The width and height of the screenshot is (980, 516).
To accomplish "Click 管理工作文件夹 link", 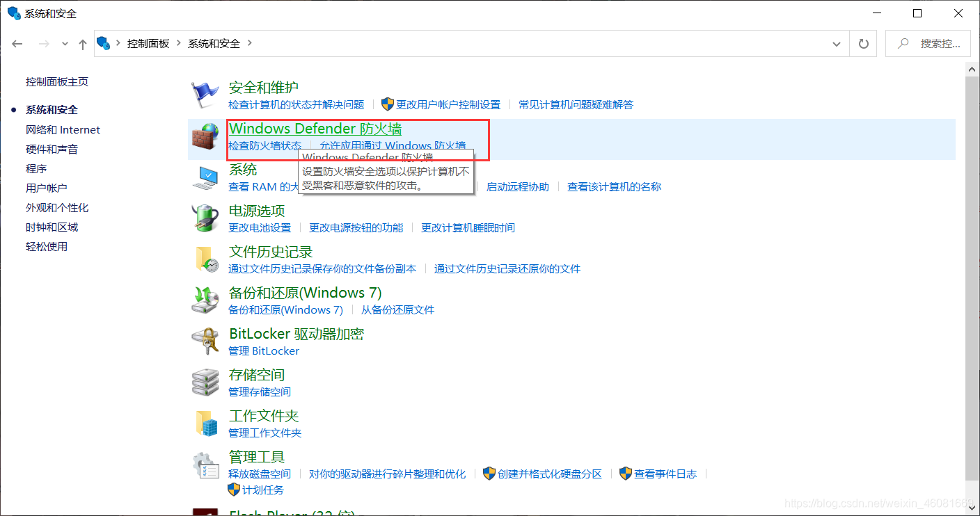I will pyautogui.click(x=265, y=433).
